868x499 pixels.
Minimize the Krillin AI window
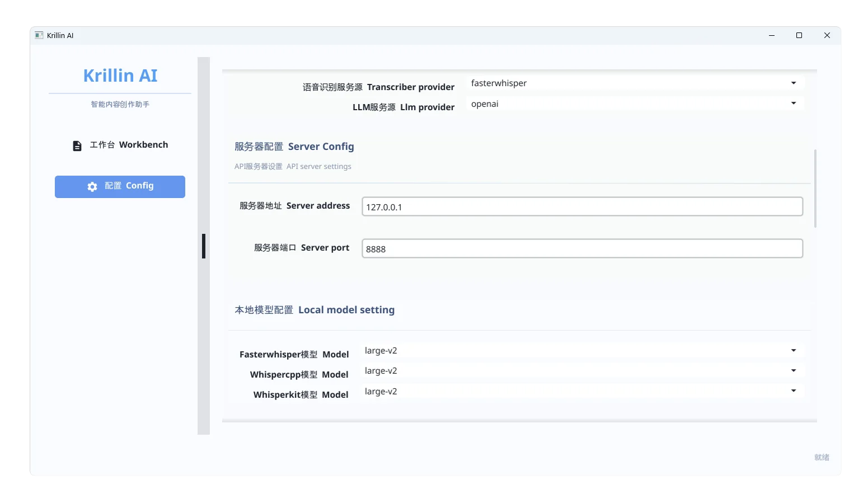tap(771, 35)
